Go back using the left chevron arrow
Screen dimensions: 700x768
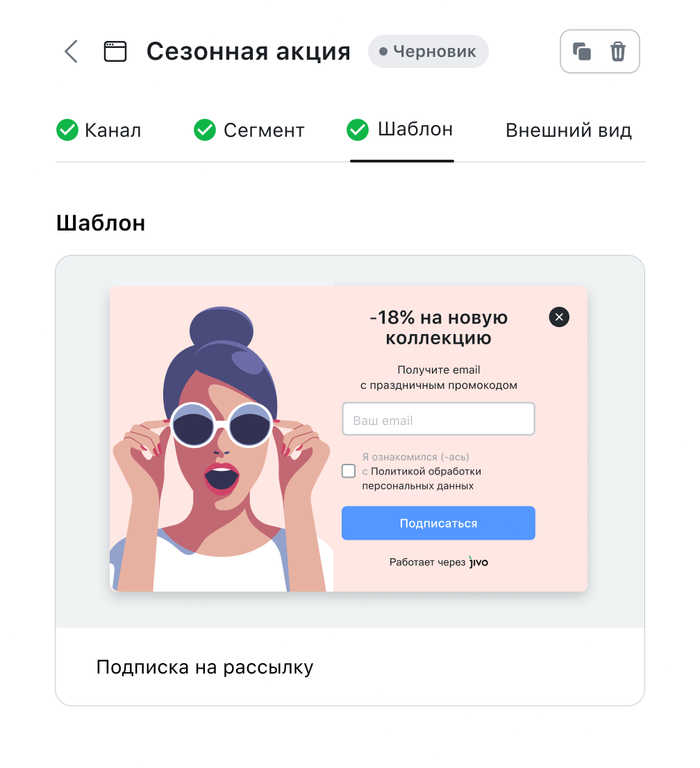pos(72,51)
